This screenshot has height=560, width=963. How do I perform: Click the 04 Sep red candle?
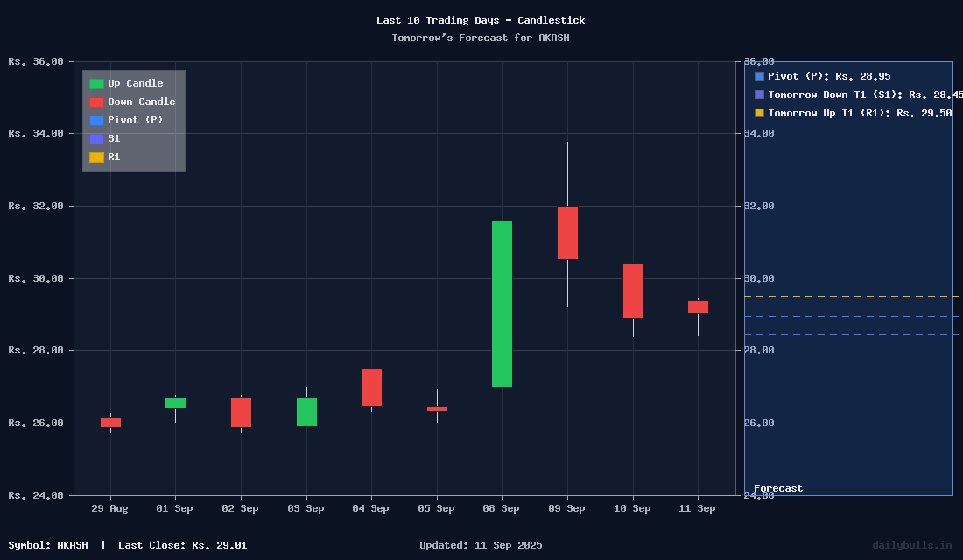pyautogui.click(x=371, y=388)
